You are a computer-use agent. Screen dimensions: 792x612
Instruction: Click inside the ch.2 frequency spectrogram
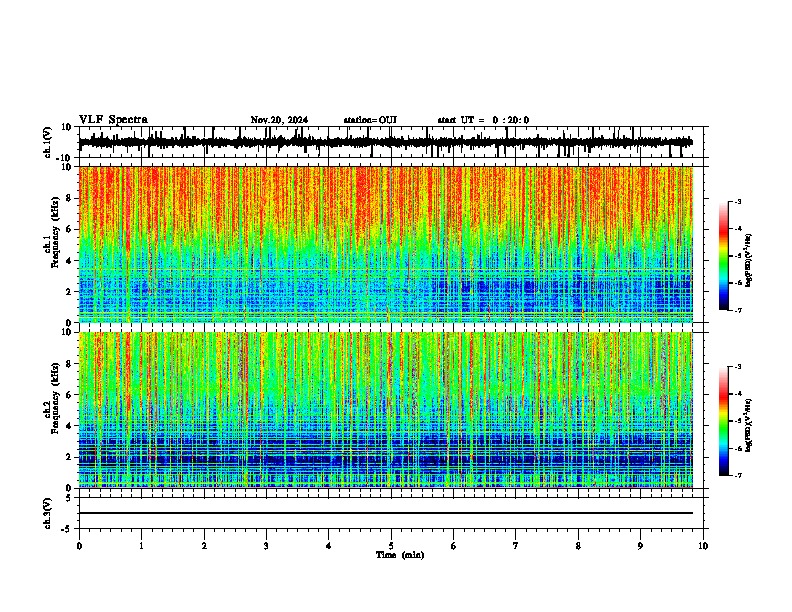386,410
